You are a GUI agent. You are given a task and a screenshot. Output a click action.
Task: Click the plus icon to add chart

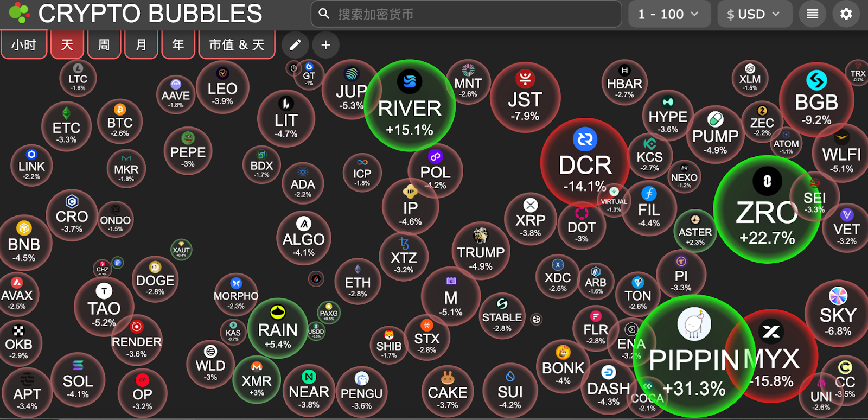pyautogui.click(x=325, y=45)
